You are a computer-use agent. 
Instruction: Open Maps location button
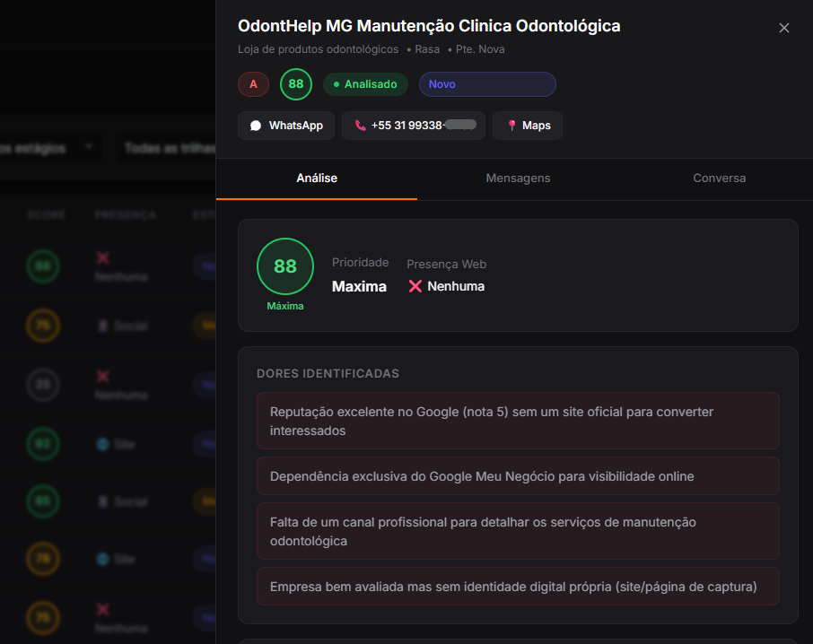(528, 126)
